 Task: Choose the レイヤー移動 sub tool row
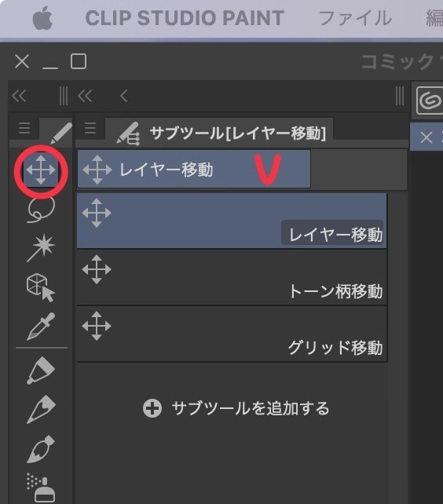tap(232, 221)
